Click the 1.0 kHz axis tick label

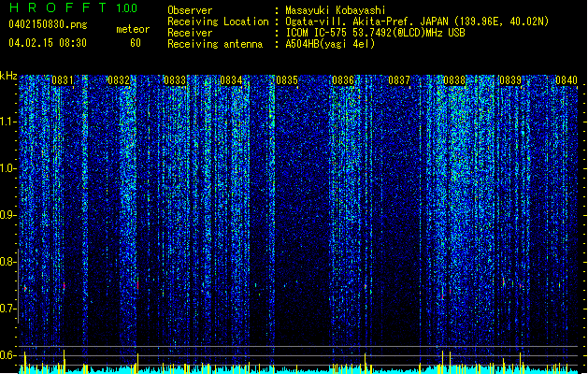click(x=8, y=168)
